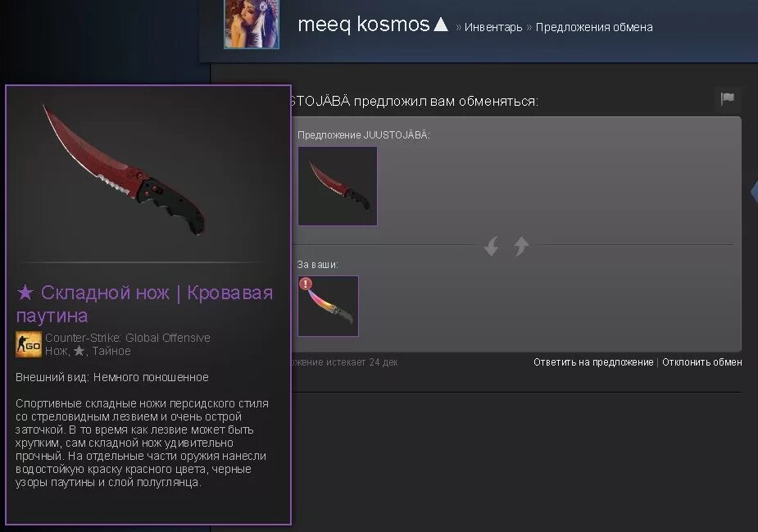Image resolution: width=758 pixels, height=532 pixels.
Task: Click the triangle symbol after kosmos
Action: [x=440, y=25]
